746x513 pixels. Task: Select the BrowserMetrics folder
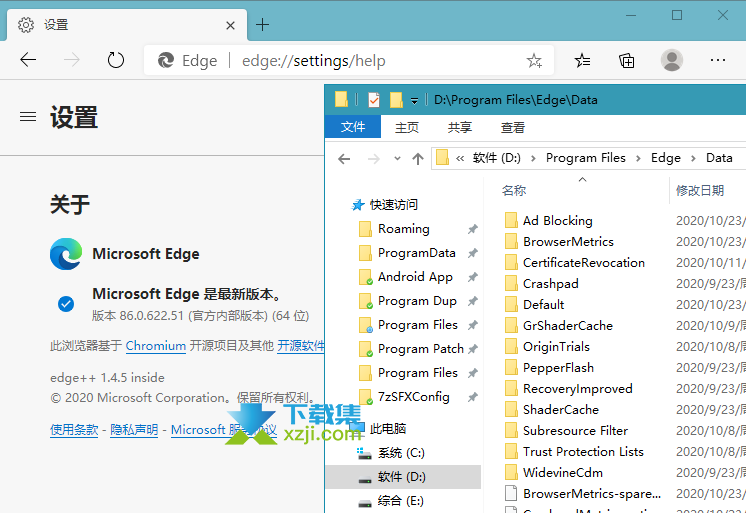[x=568, y=242]
